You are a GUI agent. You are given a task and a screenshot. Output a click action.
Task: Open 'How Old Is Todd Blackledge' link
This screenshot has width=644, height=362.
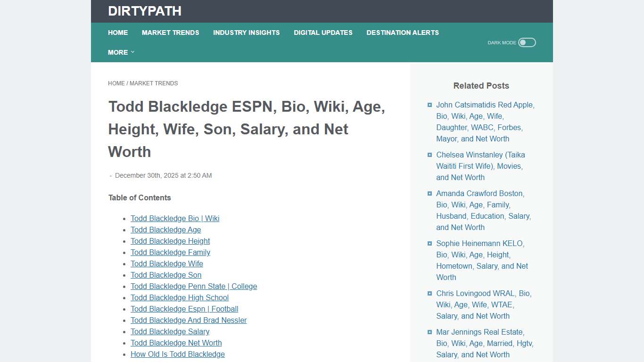[178, 354]
